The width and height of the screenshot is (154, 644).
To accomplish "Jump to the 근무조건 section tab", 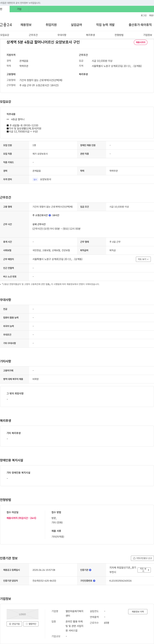I will click(x=33, y=35).
